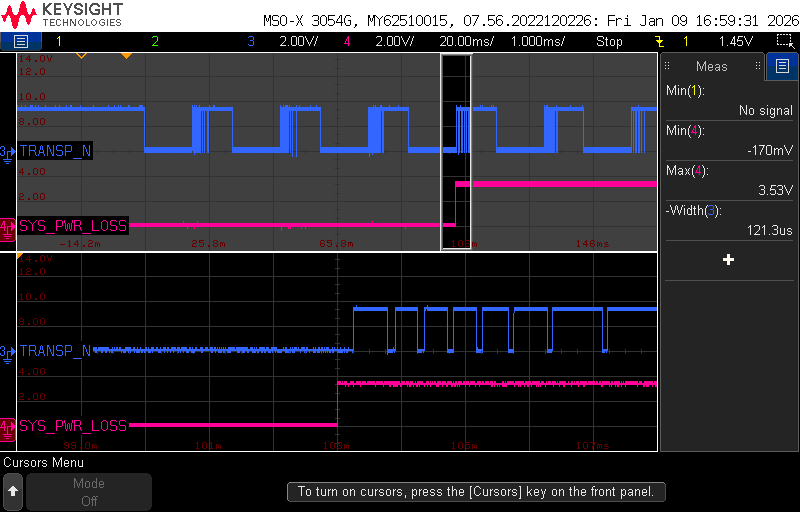Click channel 4 ground marker in upper window
This screenshot has height=512, width=800.
coord(8,228)
